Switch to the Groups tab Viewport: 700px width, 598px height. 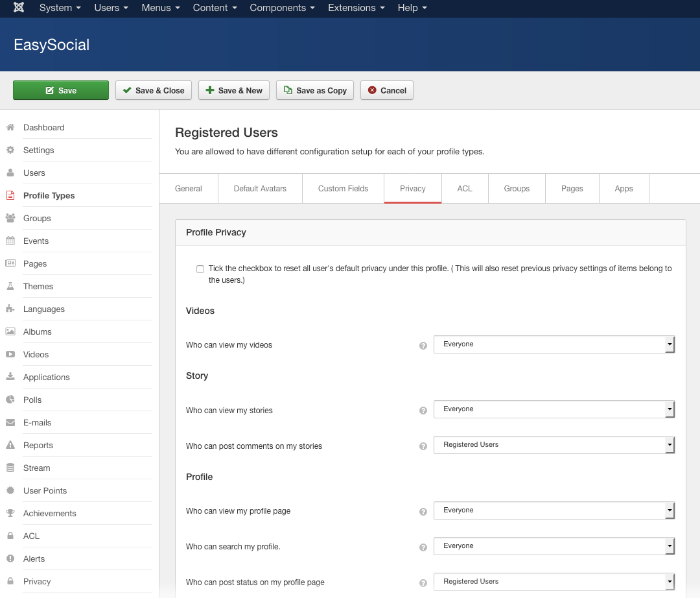coord(517,189)
